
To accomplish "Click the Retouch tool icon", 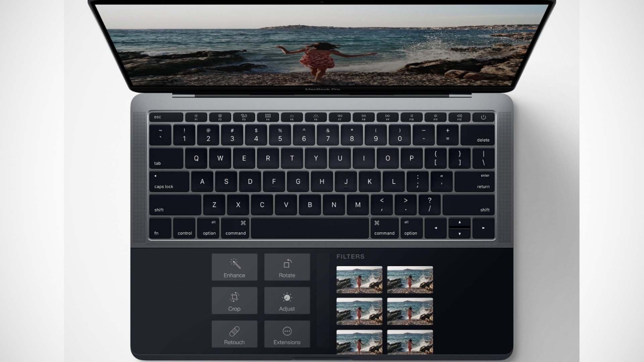I will [x=234, y=331].
